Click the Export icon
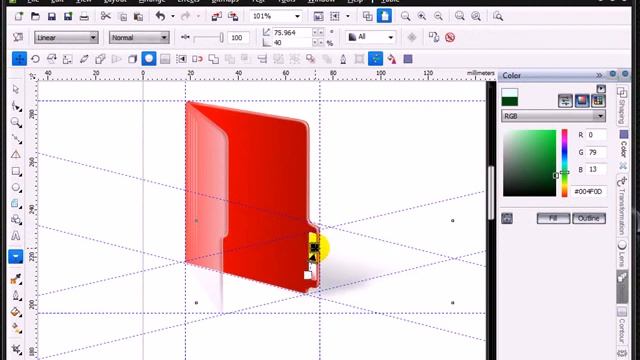 [233, 16]
